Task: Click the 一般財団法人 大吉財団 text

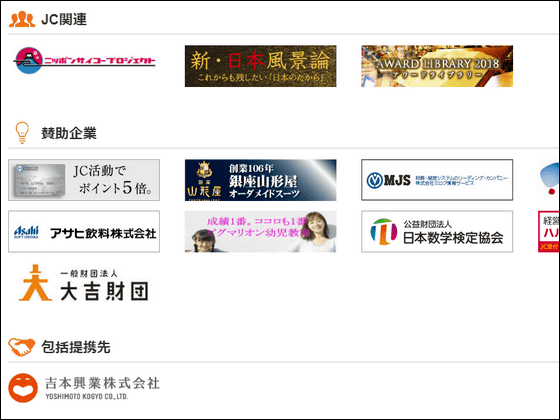Action: (104, 286)
